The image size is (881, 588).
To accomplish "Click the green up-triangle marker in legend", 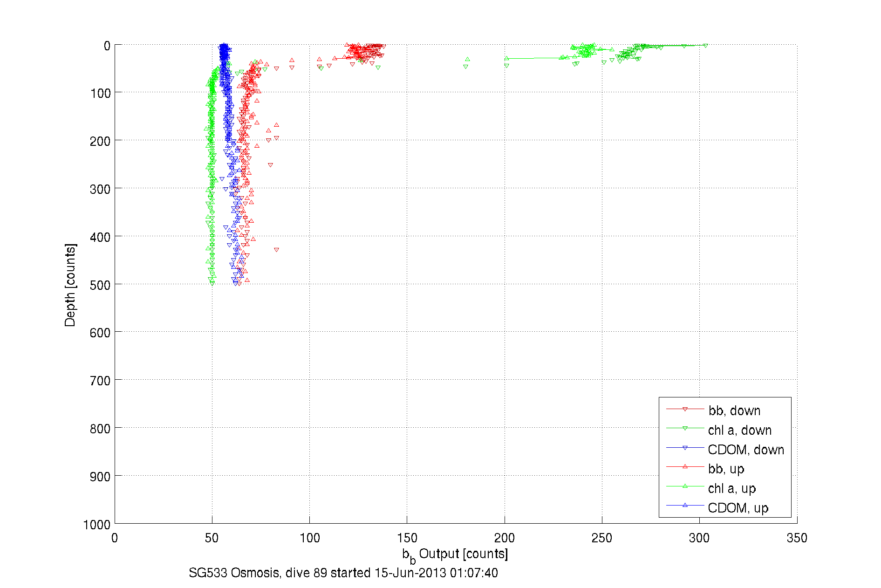I will (685, 486).
